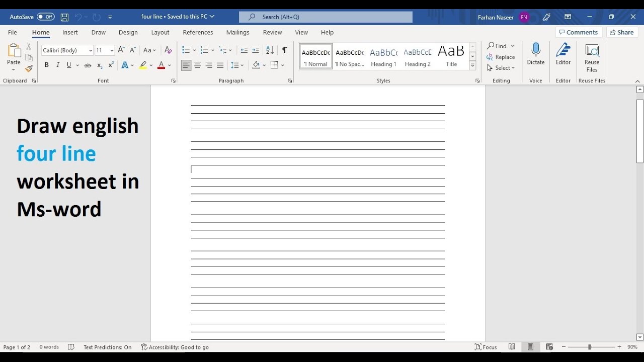644x362 pixels.
Task: Switch to the Insert tab
Action: pos(70,32)
